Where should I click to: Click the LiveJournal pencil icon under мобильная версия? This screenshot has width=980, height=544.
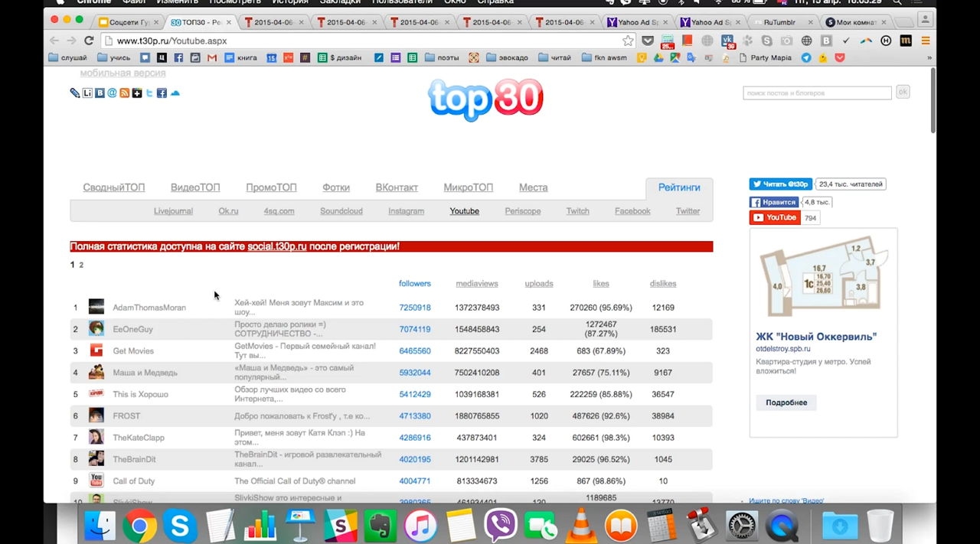click(x=74, y=93)
